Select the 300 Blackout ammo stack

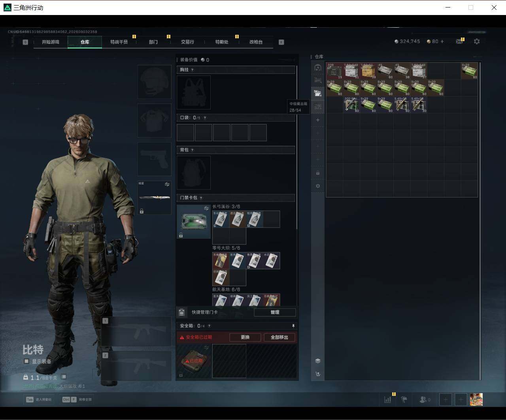coord(351,105)
